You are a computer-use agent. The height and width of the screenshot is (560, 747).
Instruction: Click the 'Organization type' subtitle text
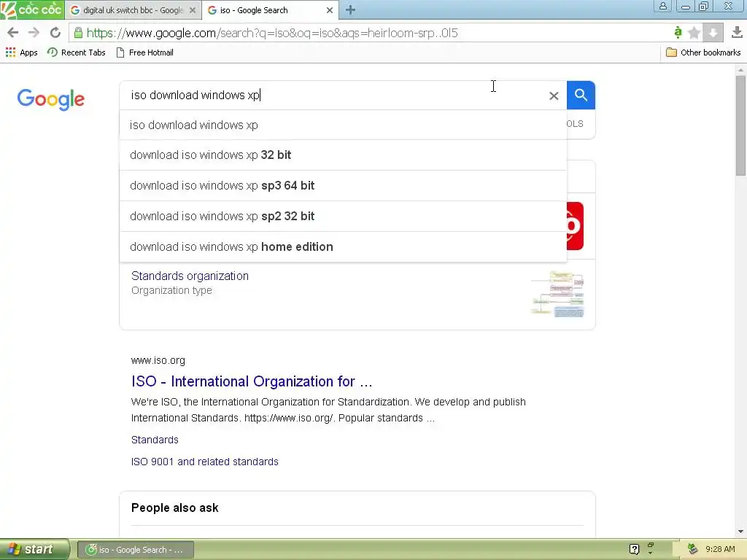tap(171, 290)
